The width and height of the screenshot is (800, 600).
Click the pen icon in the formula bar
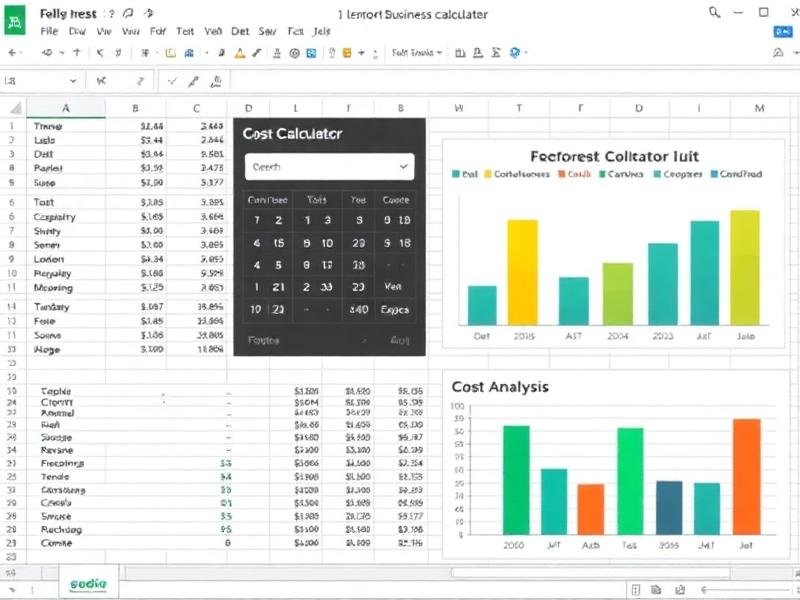193,81
